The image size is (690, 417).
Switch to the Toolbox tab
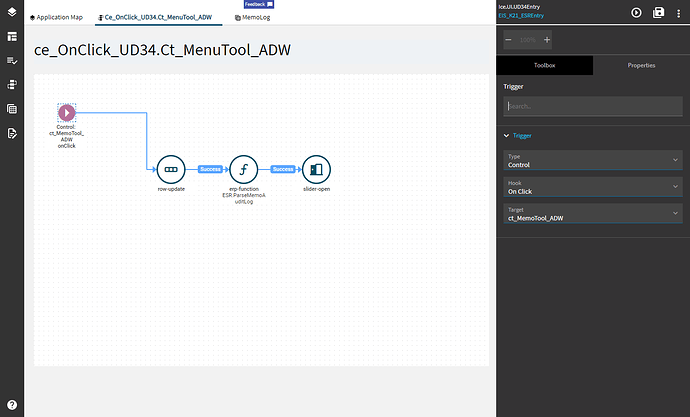(x=544, y=66)
